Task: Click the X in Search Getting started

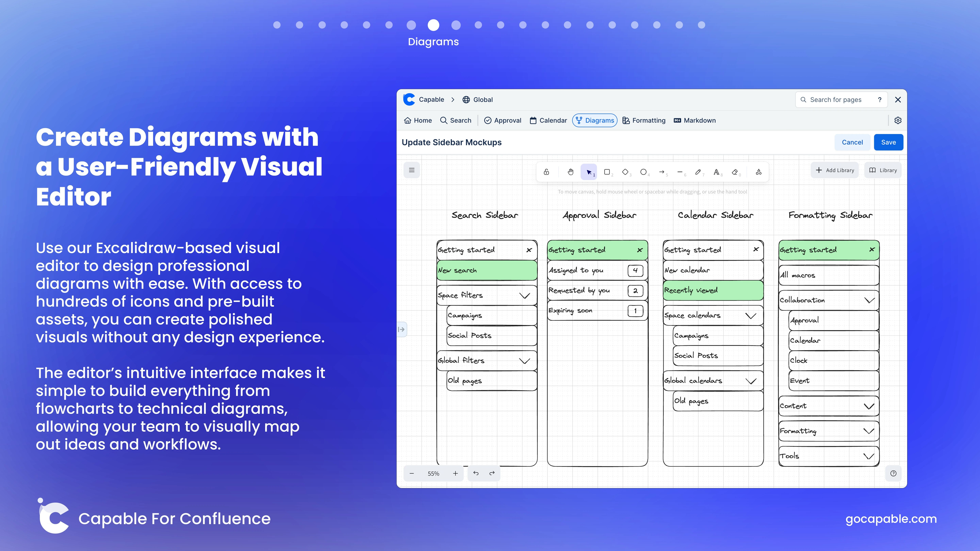Action: point(529,250)
